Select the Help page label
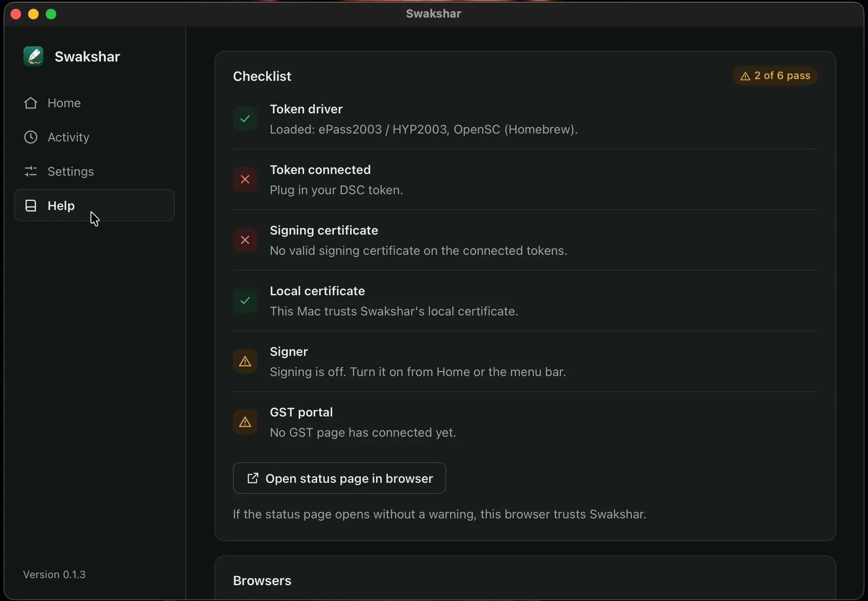The width and height of the screenshot is (868, 601). point(61,206)
